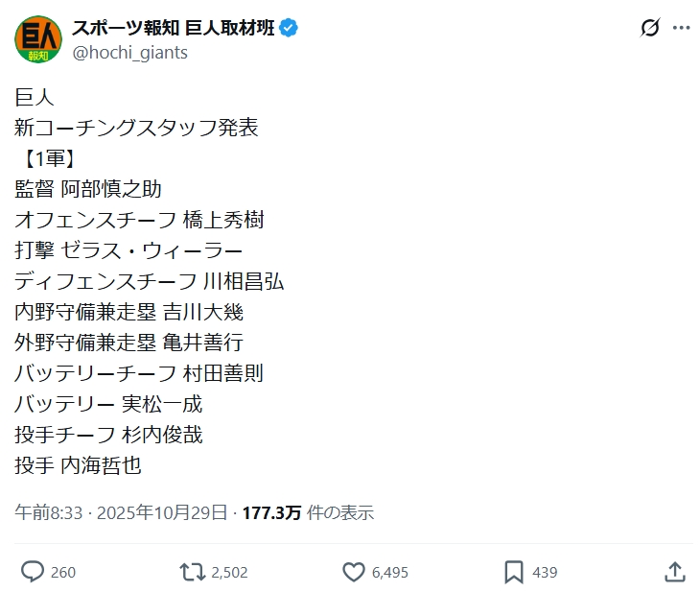This screenshot has width=700, height=592.
Task: Bookmark this post using the bookmark icon
Action: 514,572
